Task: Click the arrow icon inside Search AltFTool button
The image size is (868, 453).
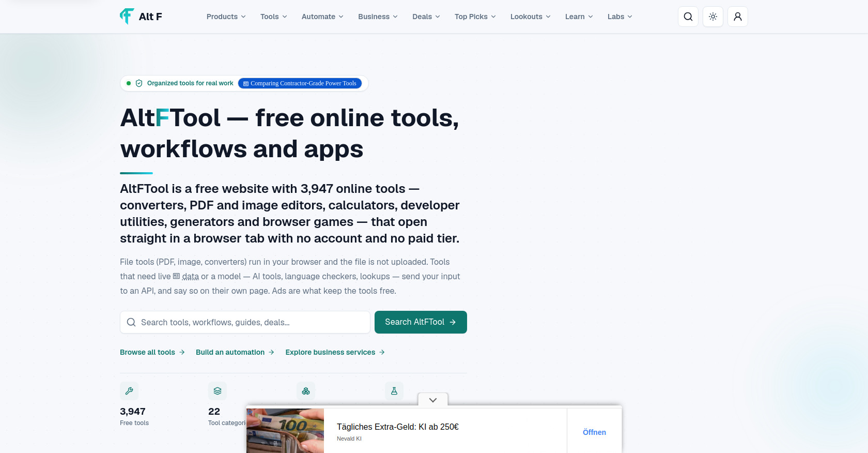Action: 453,322
